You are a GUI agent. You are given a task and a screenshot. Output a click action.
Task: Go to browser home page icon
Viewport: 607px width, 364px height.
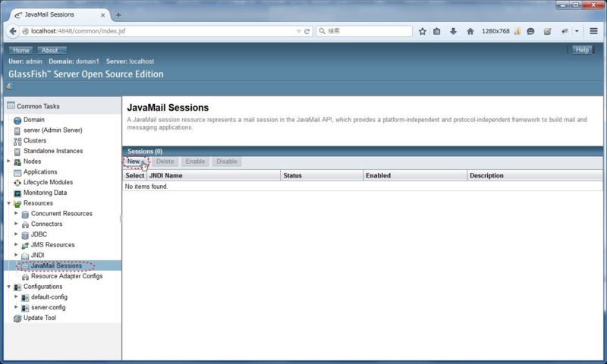tap(470, 31)
